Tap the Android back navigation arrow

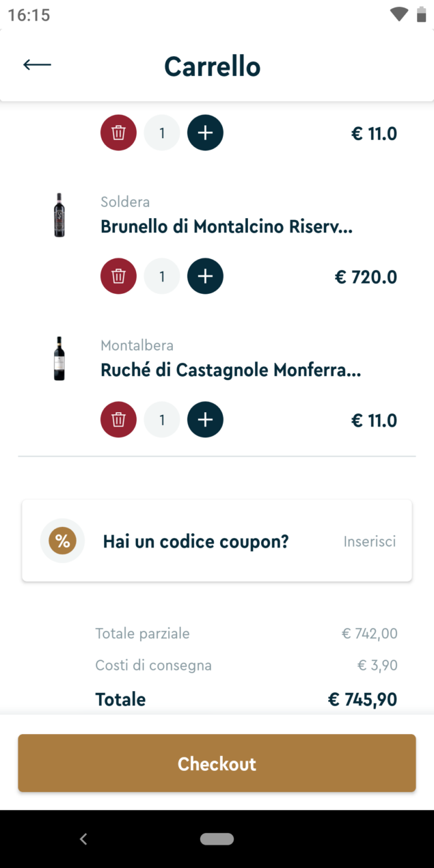(83, 839)
